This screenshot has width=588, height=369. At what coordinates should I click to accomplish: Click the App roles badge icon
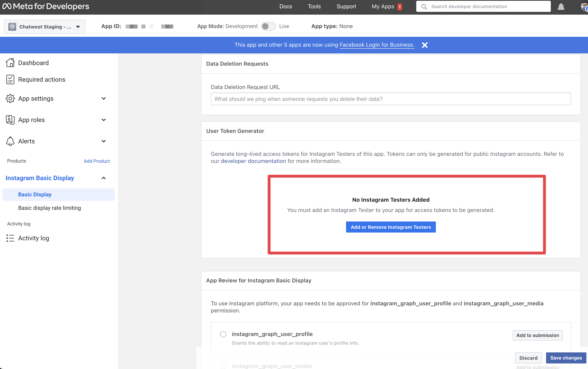click(10, 120)
